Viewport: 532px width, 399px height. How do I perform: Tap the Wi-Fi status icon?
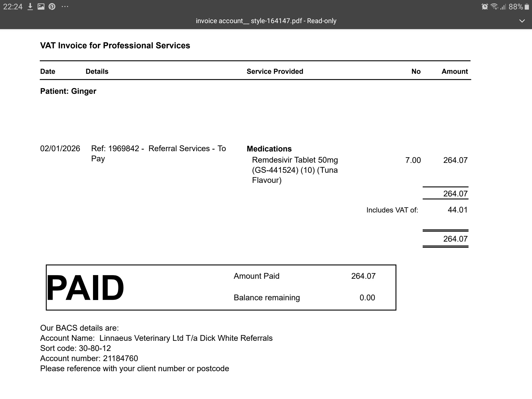tap(494, 7)
